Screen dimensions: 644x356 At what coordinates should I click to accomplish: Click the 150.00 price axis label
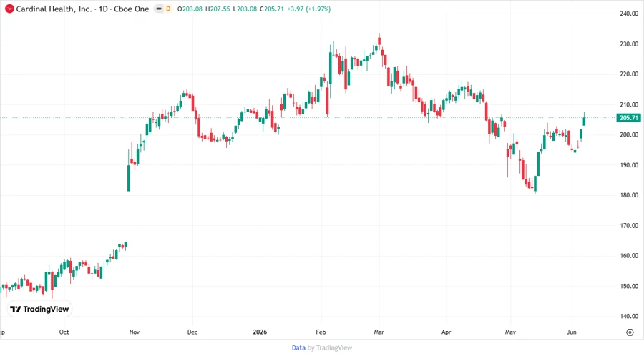coord(629,286)
